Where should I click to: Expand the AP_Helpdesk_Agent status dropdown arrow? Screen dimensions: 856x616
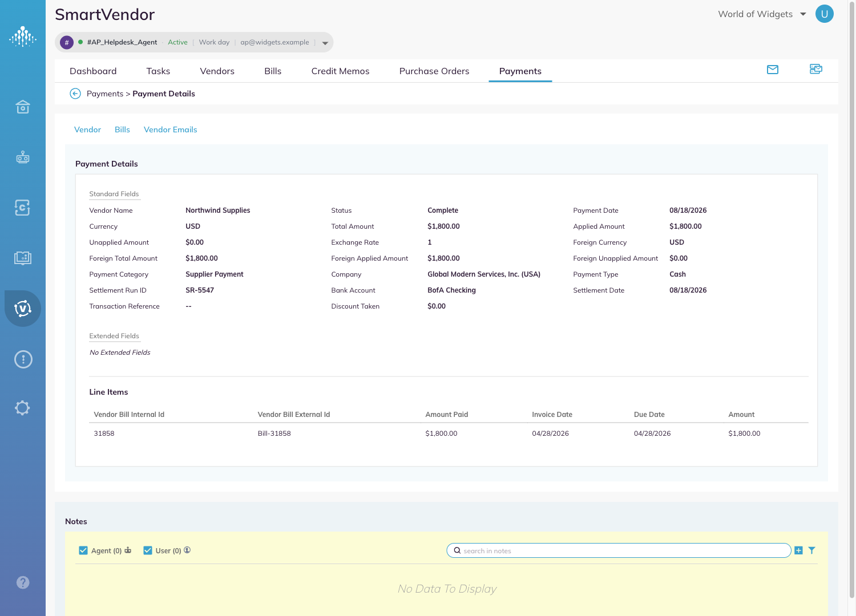[x=325, y=43]
